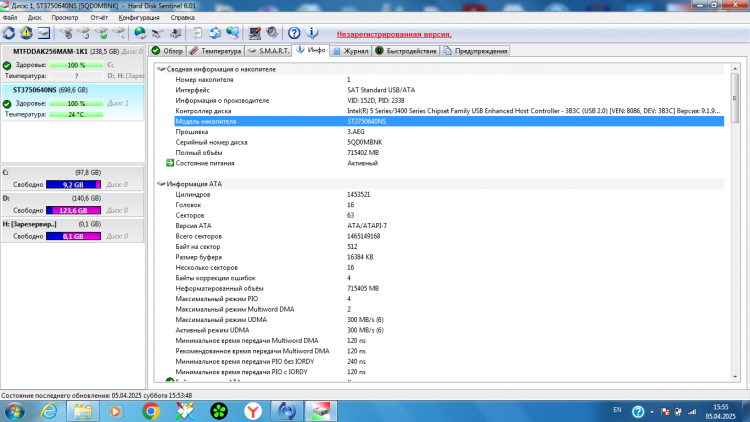The height and width of the screenshot is (422, 750).
Task: Click the report document toolbar icon
Action: 197,33
